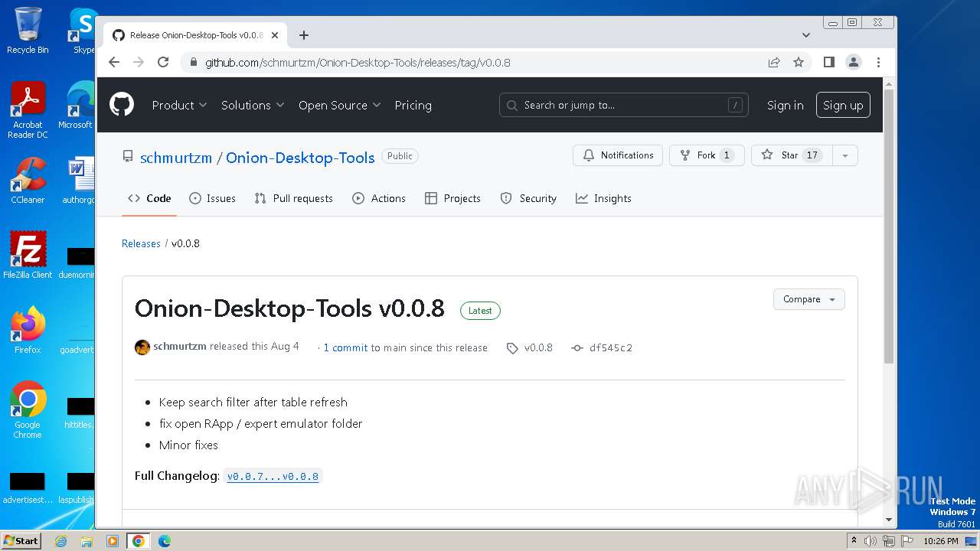Switch to the Code tab
The width and height of the screenshot is (980, 551).
149,198
